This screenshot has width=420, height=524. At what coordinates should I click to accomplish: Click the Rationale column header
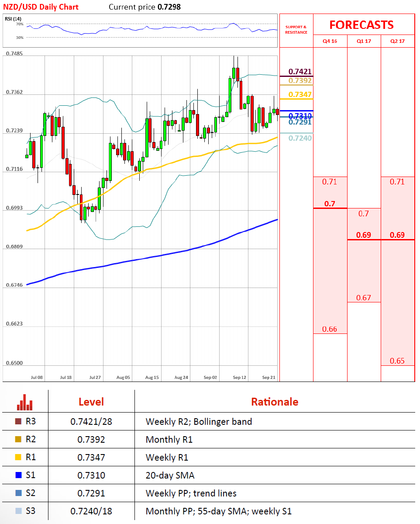click(275, 402)
